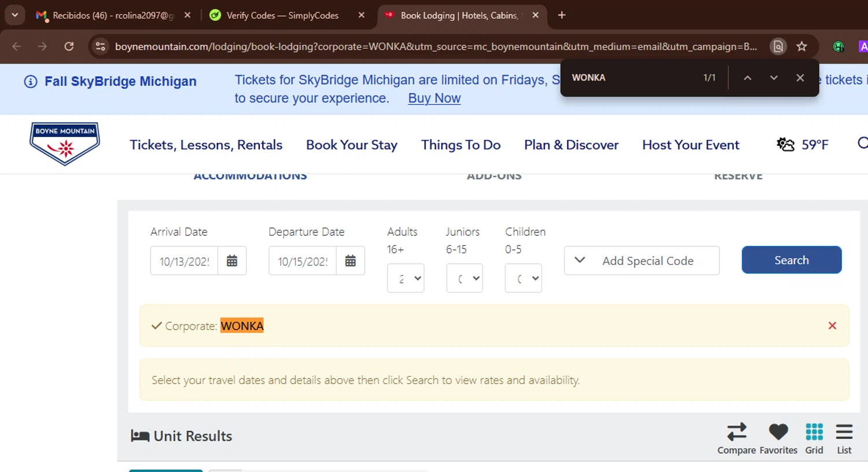Open the Adults 16+ dropdown
The width and height of the screenshot is (868, 472).
tap(406, 278)
